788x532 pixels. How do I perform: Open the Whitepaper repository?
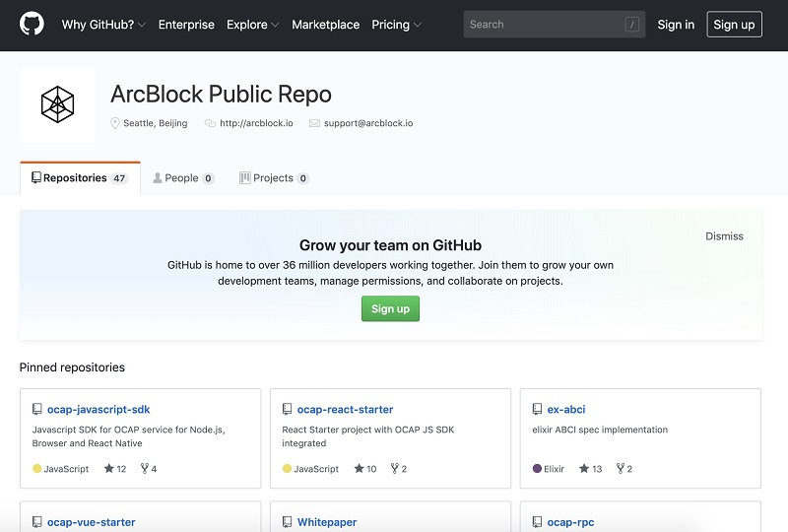tap(327, 522)
